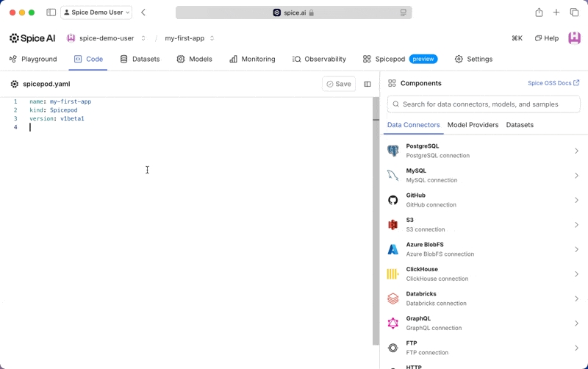
Task: Save the spicepod.yaml file
Action: tap(339, 84)
